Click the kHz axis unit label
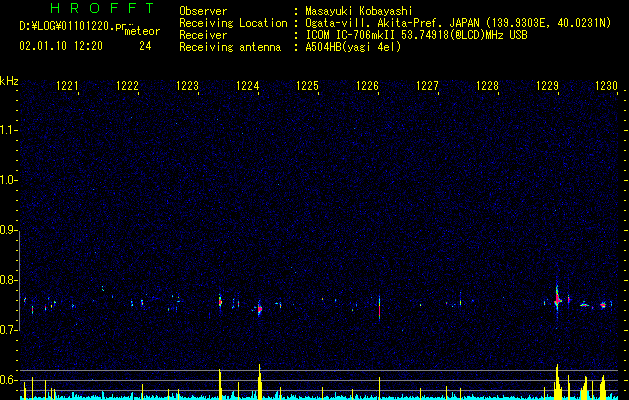Viewport: 629px width, 400px height. click(9, 81)
